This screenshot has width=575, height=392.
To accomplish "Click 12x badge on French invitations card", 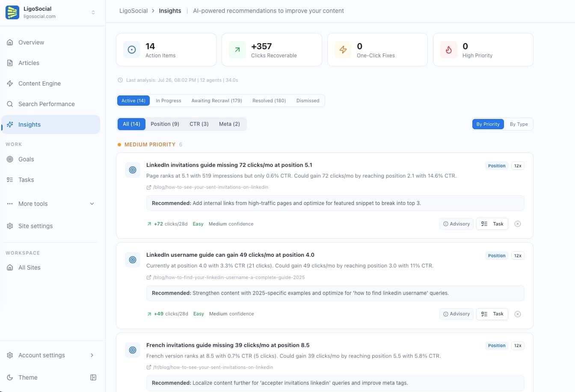I will coord(518,345).
